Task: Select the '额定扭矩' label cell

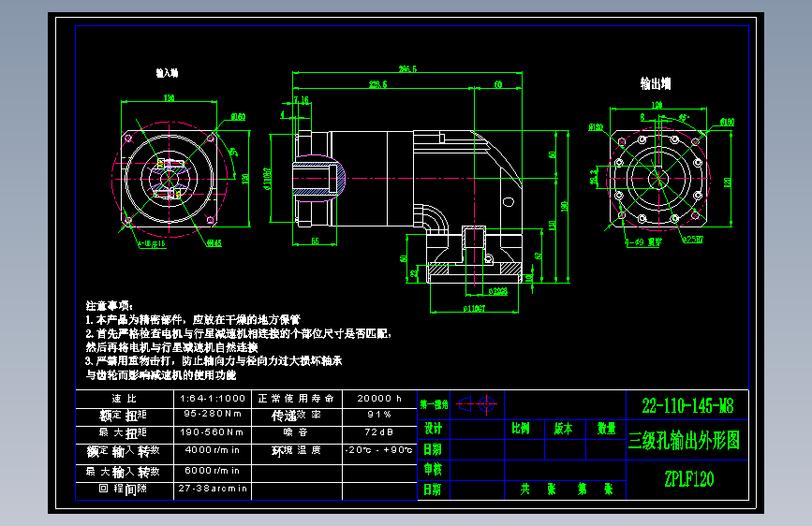Action: tap(124, 416)
